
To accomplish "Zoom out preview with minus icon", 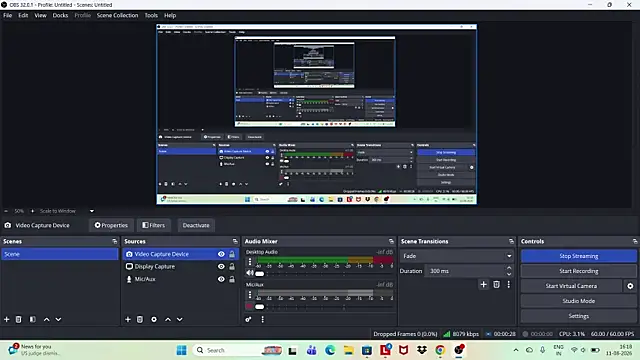I will point(6,211).
